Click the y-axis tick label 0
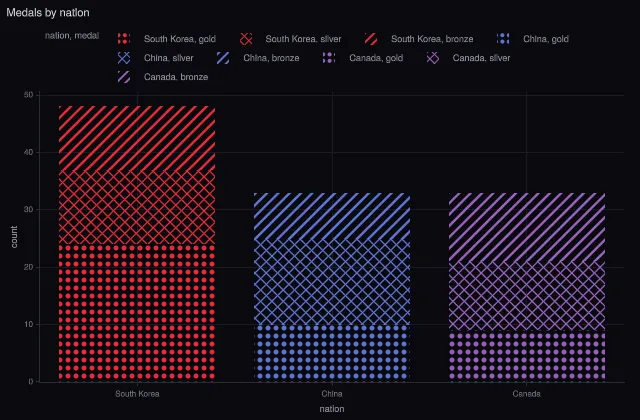 point(31,382)
